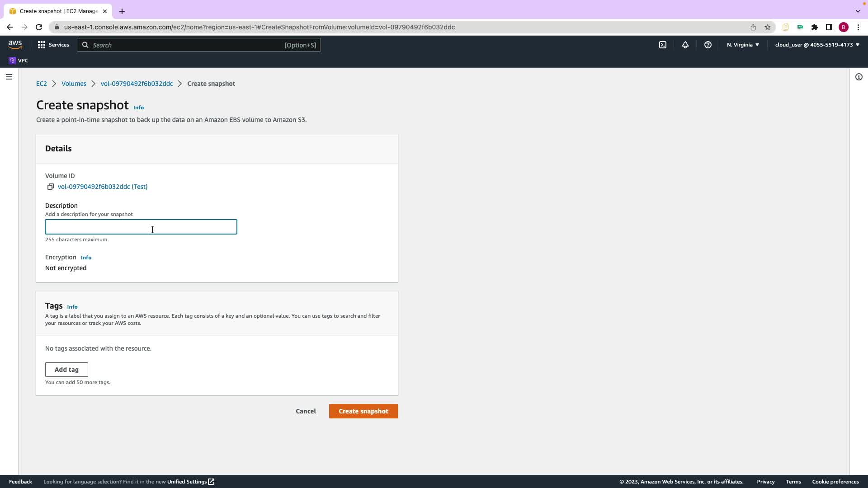
Task: Open the Encryption Info link
Action: pyautogui.click(x=86, y=258)
